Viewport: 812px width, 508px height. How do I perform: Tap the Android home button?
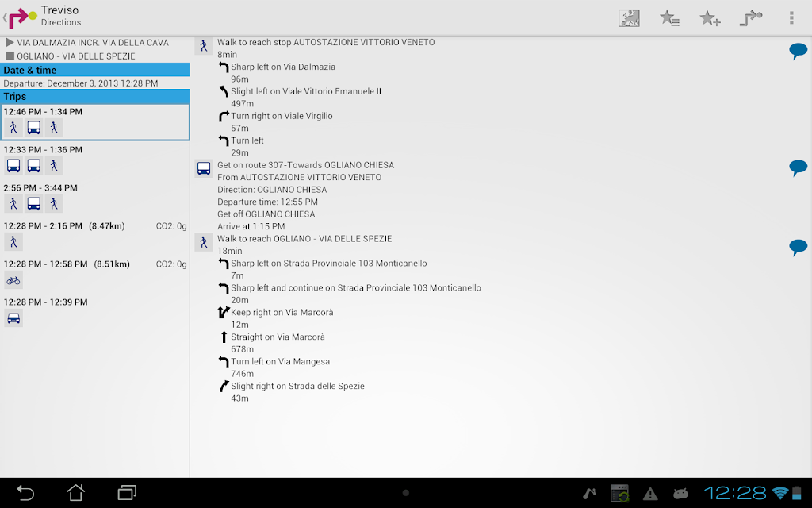[x=75, y=492]
